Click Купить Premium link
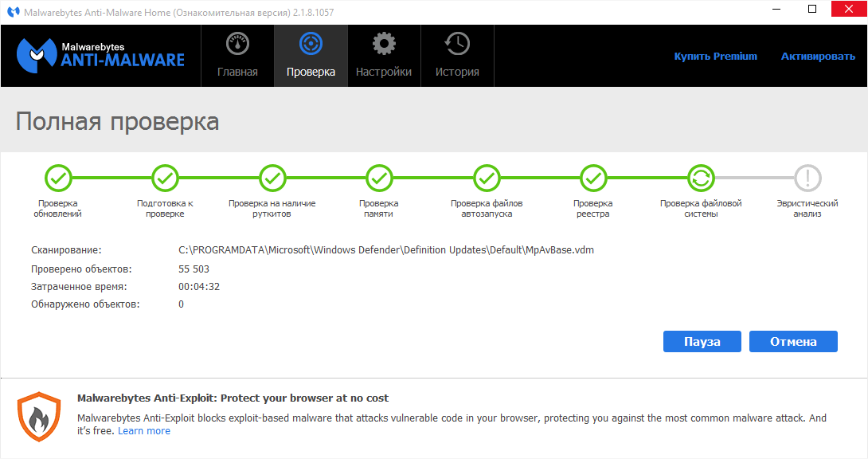This screenshot has width=868, height=459. (715, 57)
